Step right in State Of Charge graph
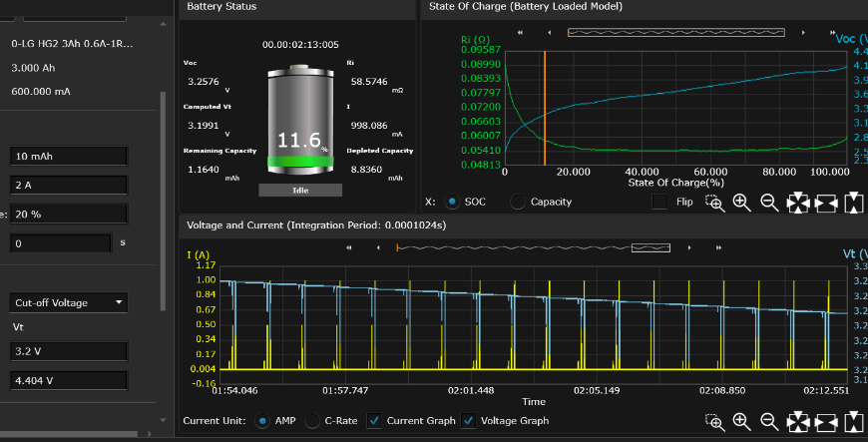This screenshot has width=868, height=442. [x=803, y=33]
